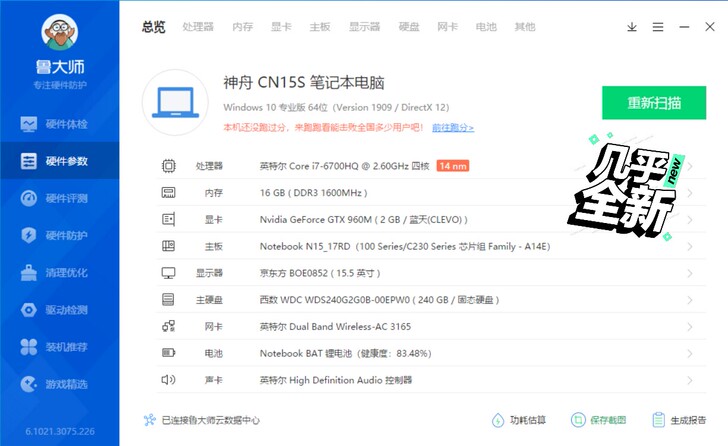Viewport: 728px width, 446px height.
Task: Click 功耗估算 power estimate button
Action: coord(519,420)
